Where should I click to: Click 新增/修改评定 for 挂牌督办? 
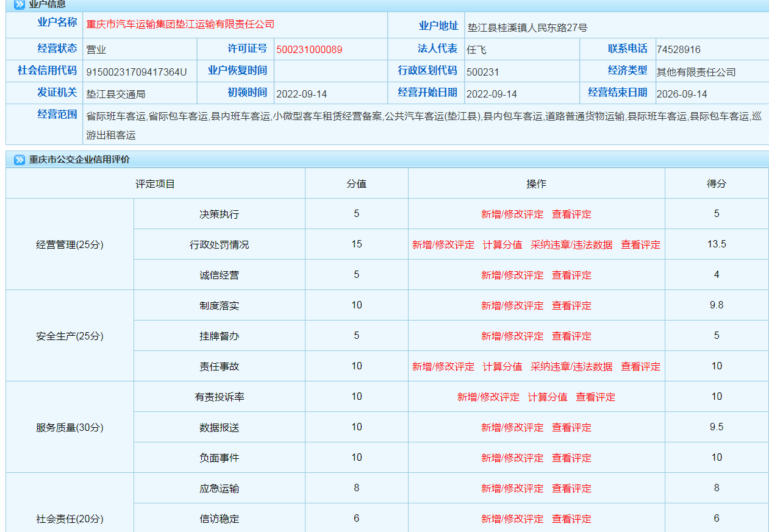[512, 336]
